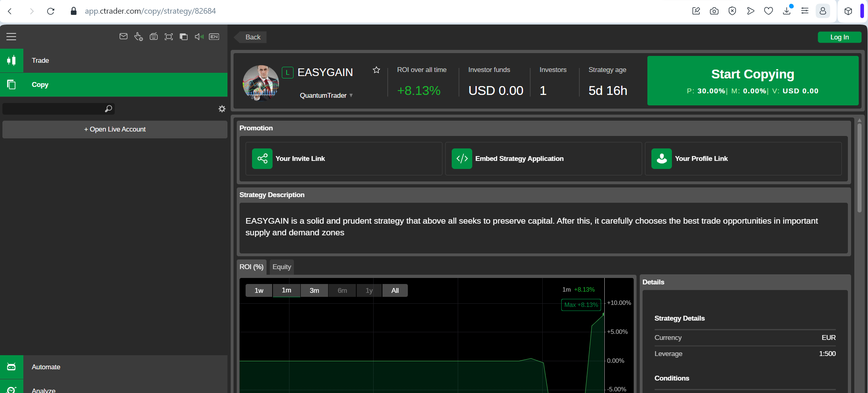Click the quick trade settings cursor icon
This screenshot has height=393, width=868.
click(x=138, y=37)
